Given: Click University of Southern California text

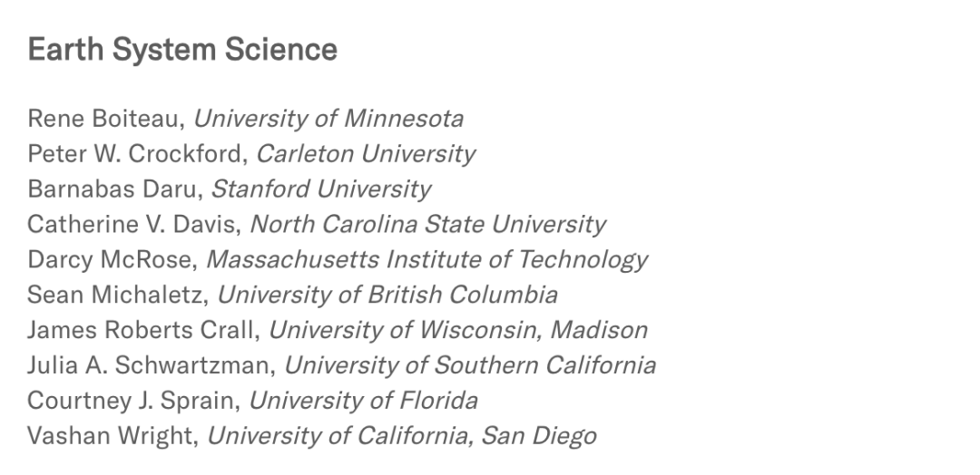Looking at the screenshot, I should 470,365.
